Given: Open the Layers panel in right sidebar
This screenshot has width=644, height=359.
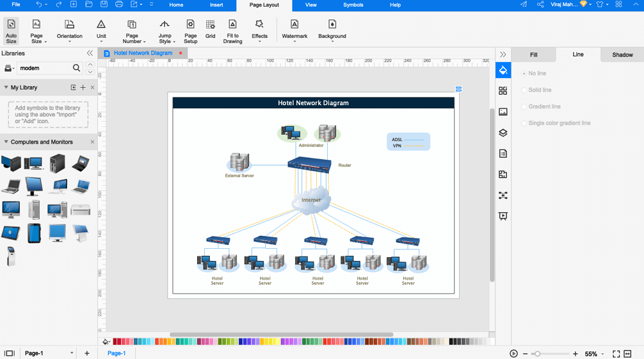Looking at the screenshot, I should tap(503, 133).
